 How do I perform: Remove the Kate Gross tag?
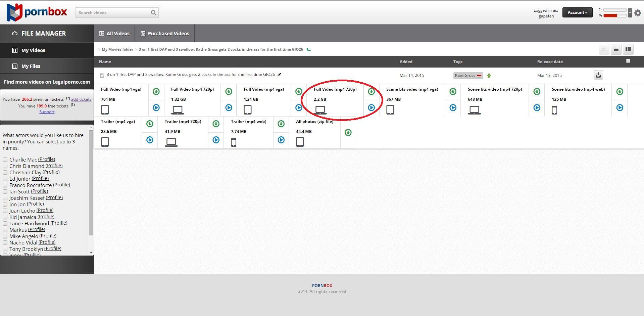(479, 76)
